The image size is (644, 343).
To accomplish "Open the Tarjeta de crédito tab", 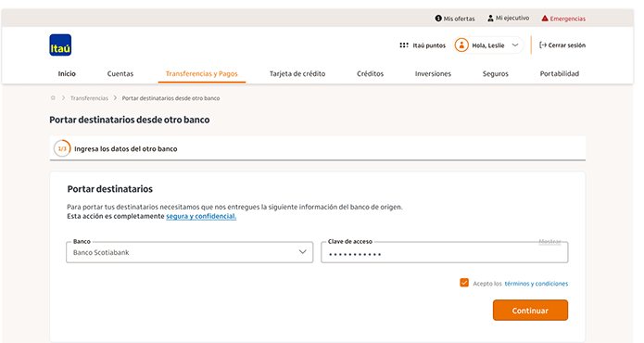I will click(x=297, y=73).
